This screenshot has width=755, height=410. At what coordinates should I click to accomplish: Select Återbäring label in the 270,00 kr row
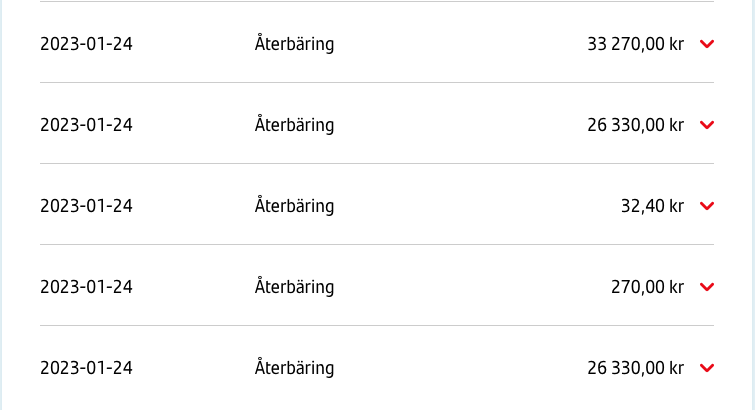pyautogui.click(x=294, y=286)
